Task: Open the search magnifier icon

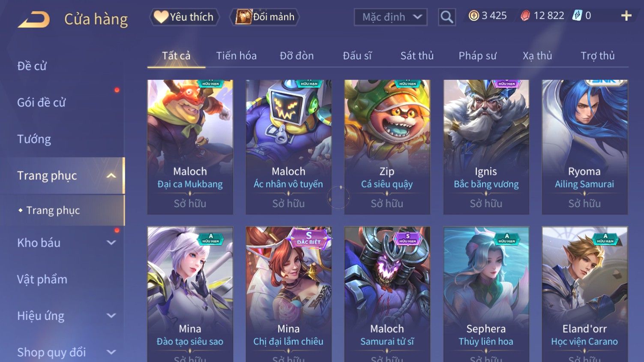Action: [446, 17]
